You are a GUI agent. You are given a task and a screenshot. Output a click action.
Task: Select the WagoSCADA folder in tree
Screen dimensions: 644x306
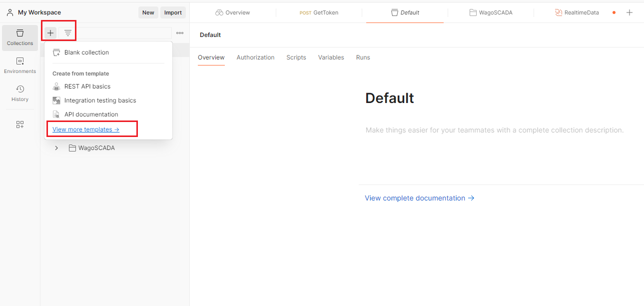[x=96, y=148]
